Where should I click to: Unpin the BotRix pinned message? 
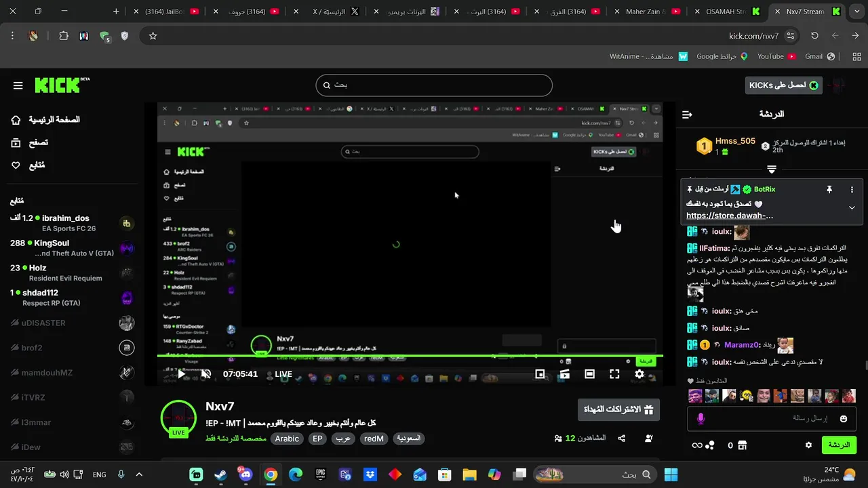829,190
